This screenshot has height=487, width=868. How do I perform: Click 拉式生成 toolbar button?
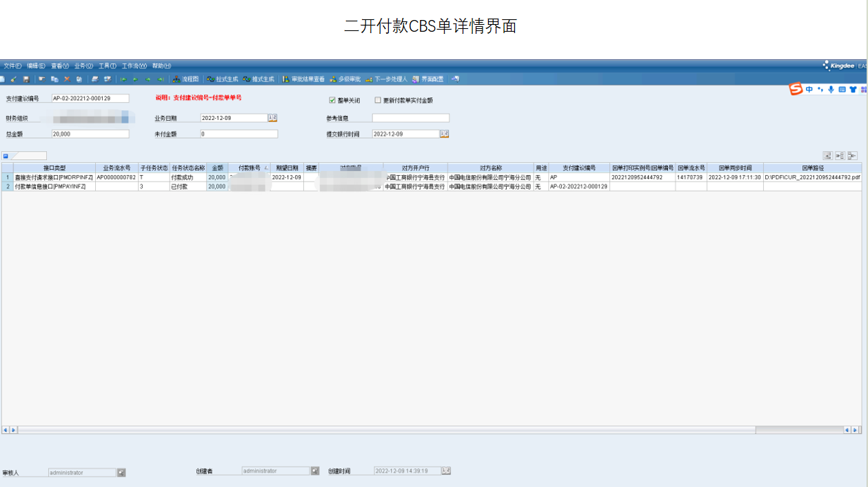[x=222, y=79]
